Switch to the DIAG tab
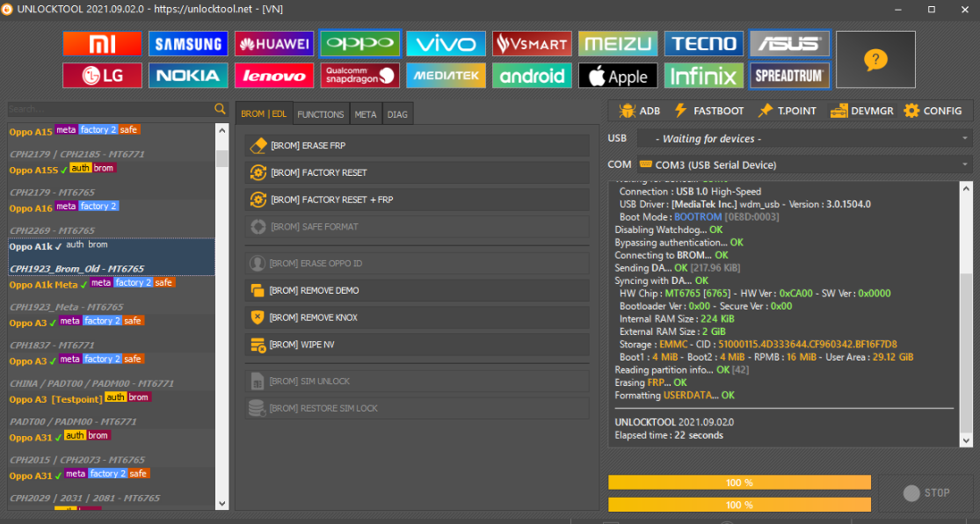Viewport: 980px width, 524px height. (x=397, y=114)
